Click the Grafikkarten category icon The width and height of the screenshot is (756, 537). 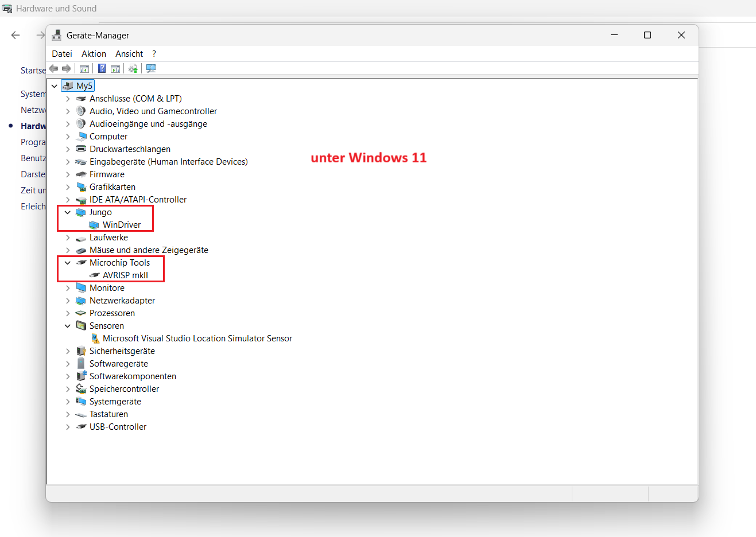[81, 187]
